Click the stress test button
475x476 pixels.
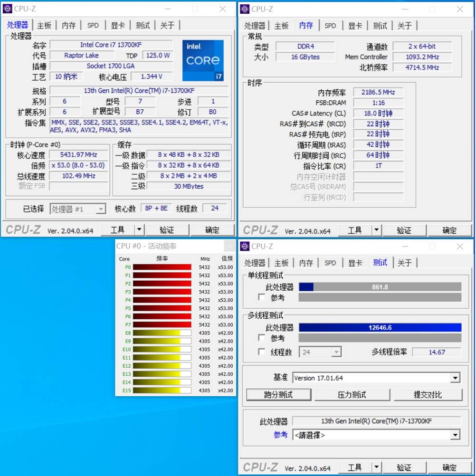pyautogui.click(x=352, y=395)
